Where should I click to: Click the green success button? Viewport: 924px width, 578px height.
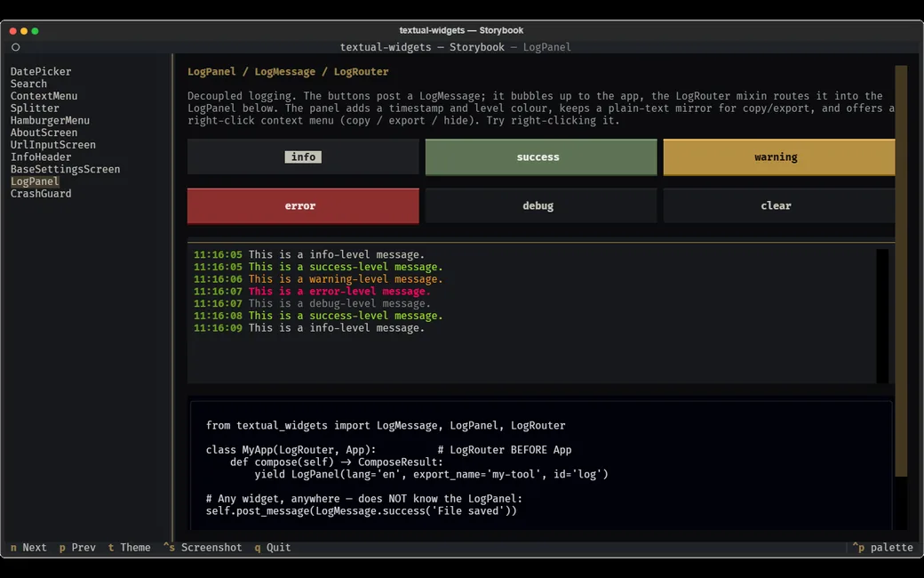541,157
